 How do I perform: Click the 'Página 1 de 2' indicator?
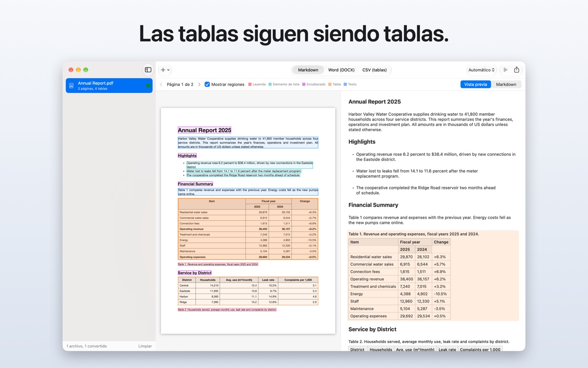[180, 85]
